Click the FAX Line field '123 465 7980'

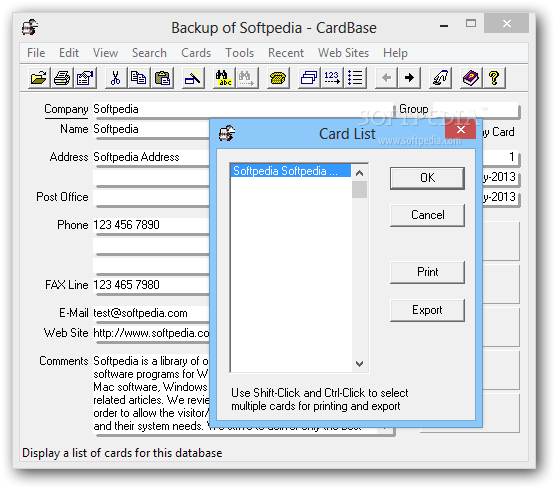click(151, 285)
